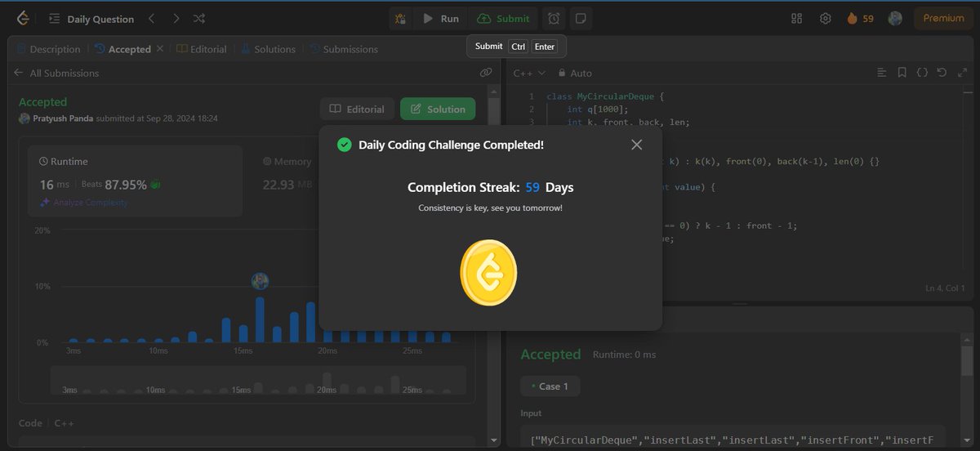Screen dimensions: 980x451
Task: Select the Runtime stats card
Action: [x=136, y=181]
